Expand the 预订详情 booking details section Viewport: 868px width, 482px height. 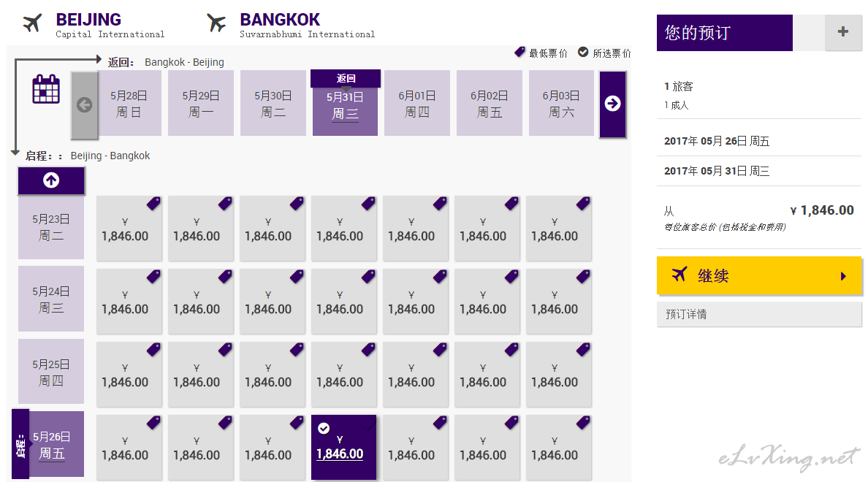point(759,315)
